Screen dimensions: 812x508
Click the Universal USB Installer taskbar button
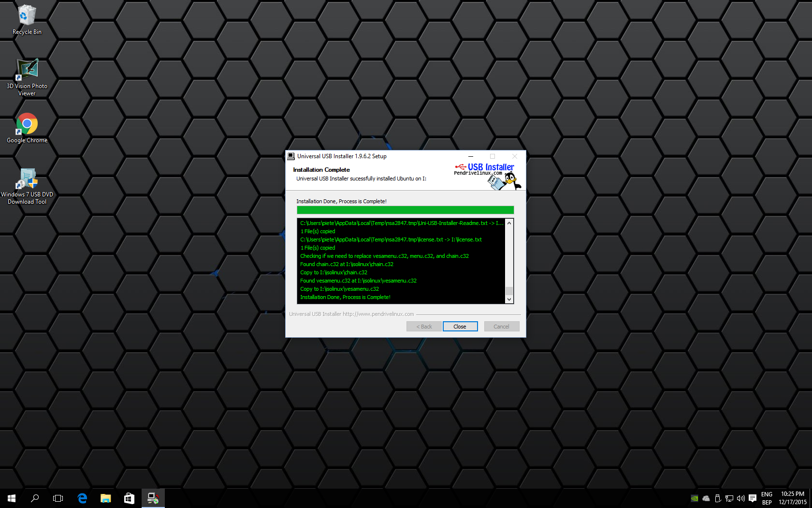click(153, 498)
